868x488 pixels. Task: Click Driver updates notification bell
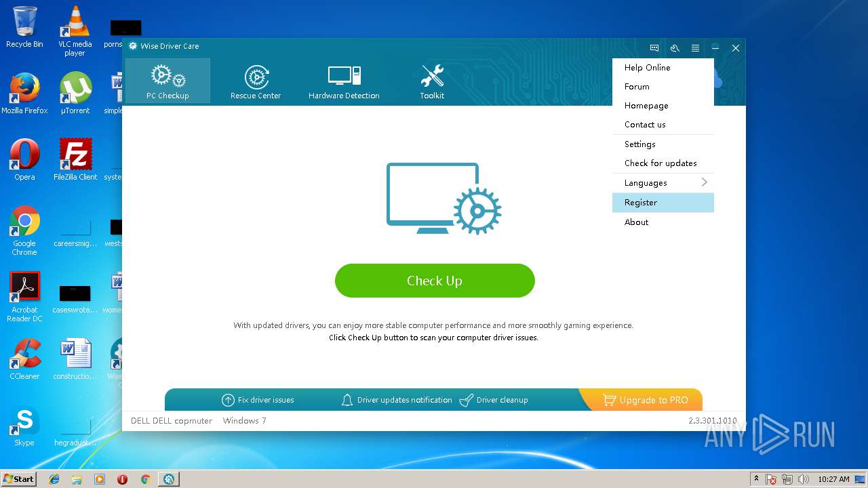(347, 400)
